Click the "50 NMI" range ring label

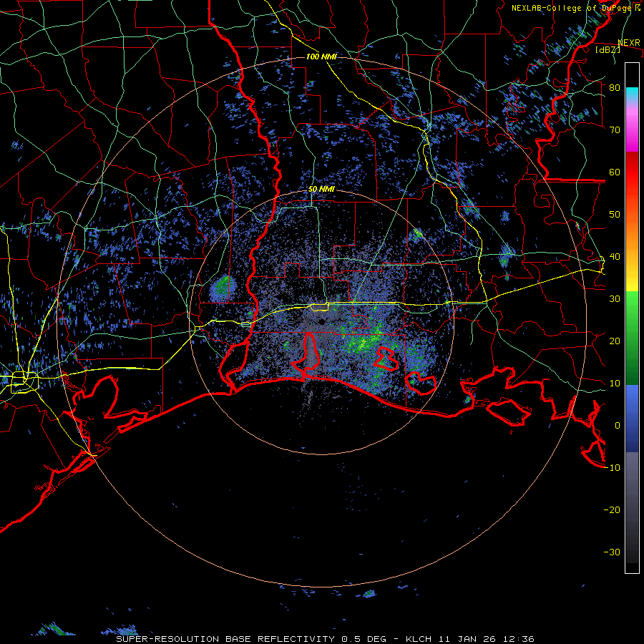(x=321, y=190)
